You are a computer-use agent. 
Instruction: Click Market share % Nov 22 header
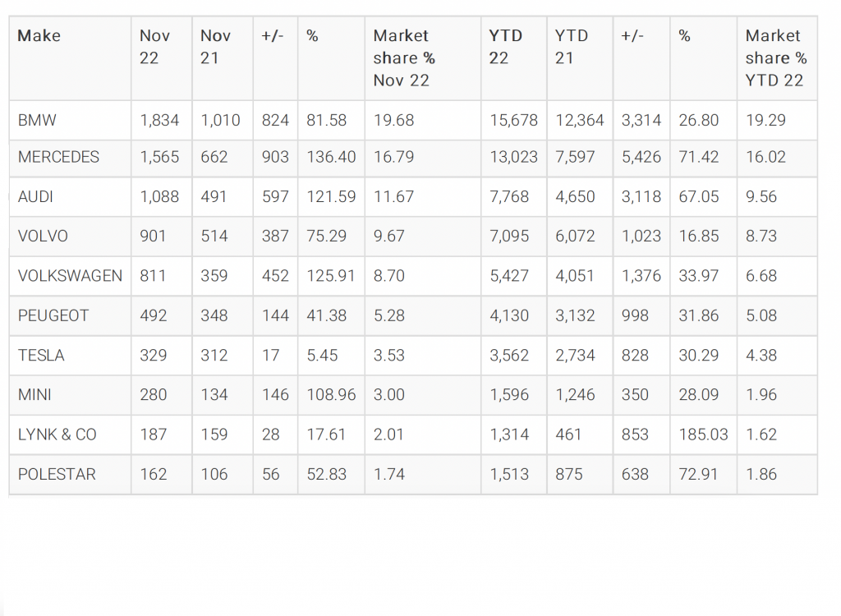(404, 58)
